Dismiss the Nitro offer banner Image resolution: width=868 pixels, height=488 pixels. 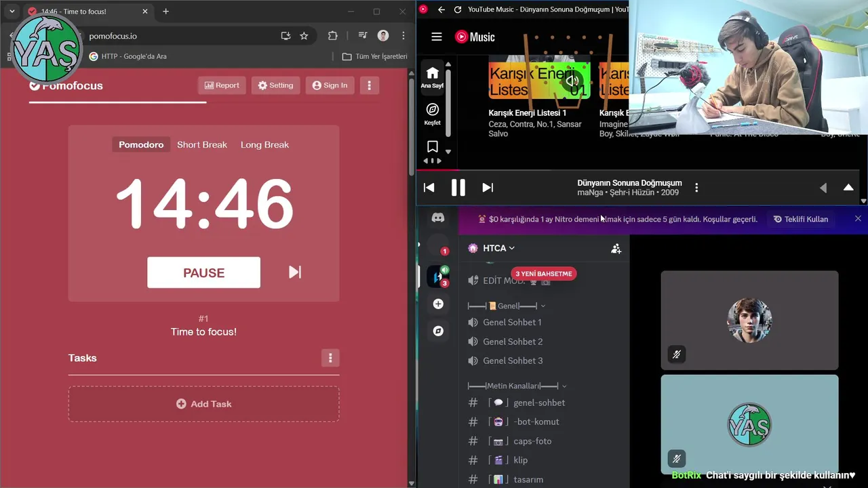tap(858, 218)
